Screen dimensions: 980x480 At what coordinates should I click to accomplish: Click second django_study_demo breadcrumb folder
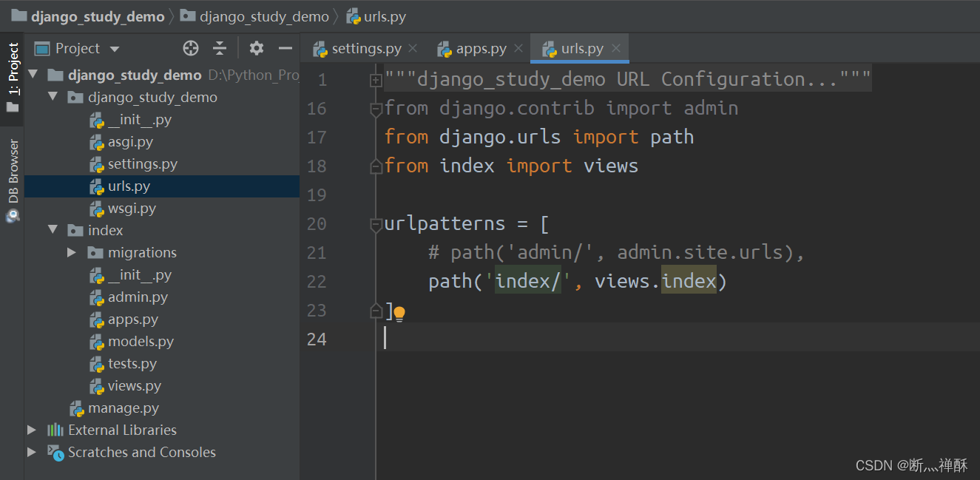[255, 16]
